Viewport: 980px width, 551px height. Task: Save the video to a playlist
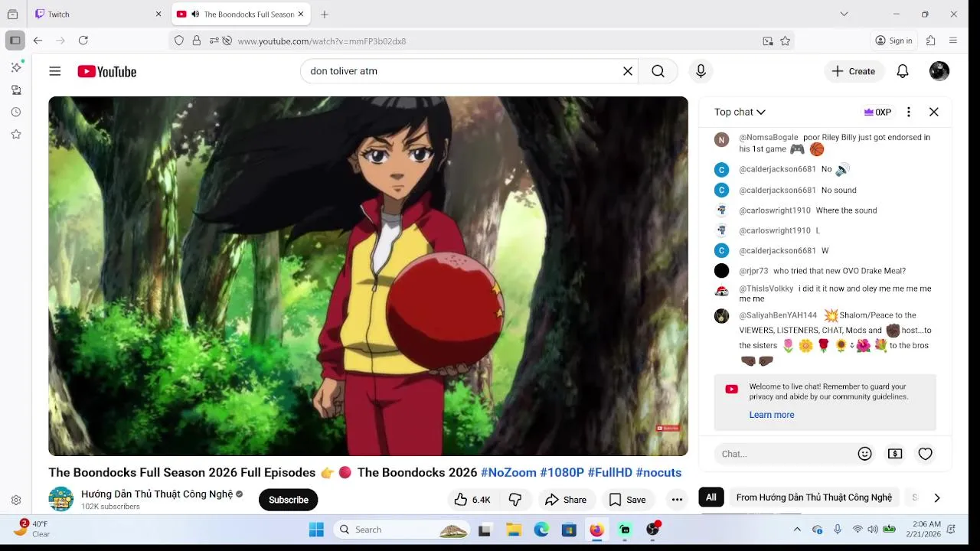(628, 500)
